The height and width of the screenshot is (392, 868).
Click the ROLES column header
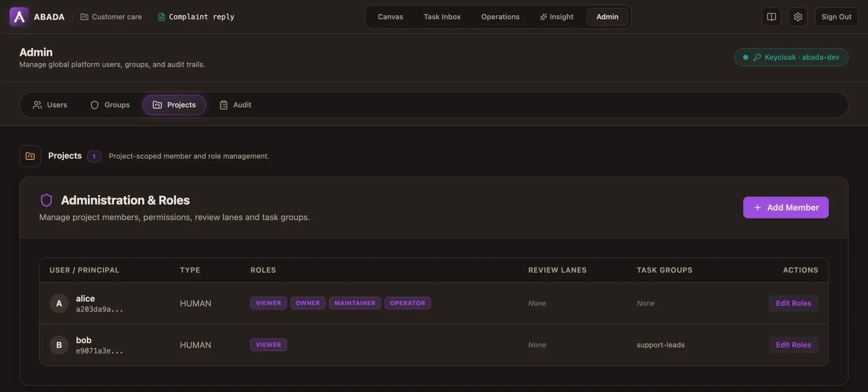pos(263,270)
